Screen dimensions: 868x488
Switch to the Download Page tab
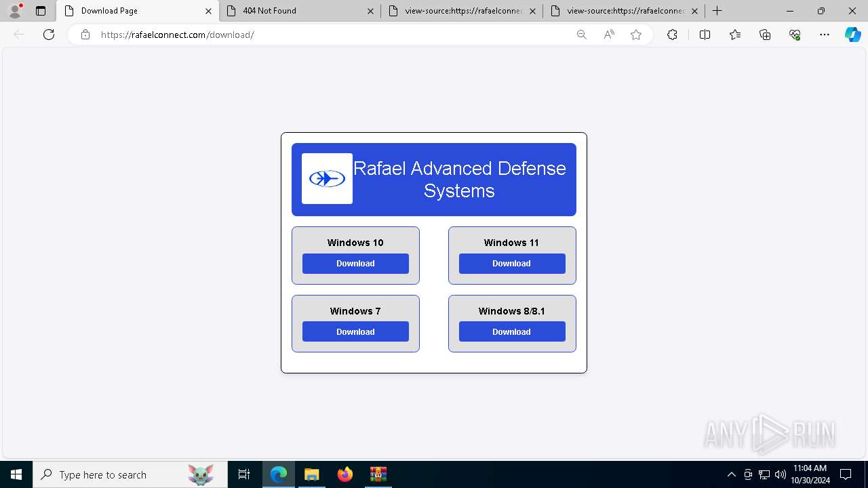(x=138, y=11)
